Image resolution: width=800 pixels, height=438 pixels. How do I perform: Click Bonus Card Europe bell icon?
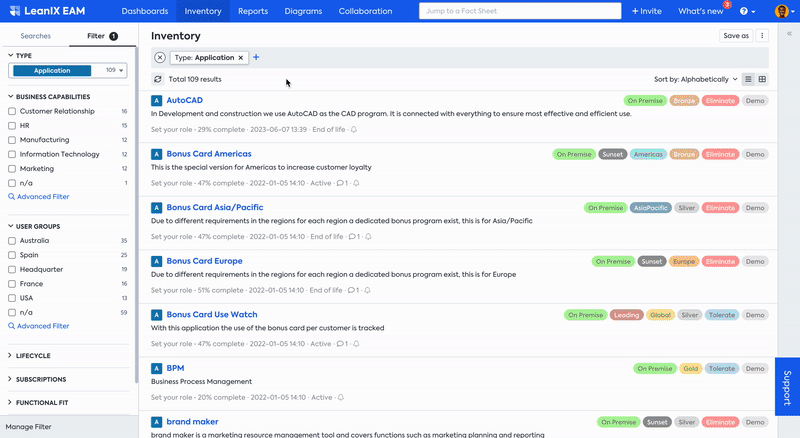[x=367, y=290]
